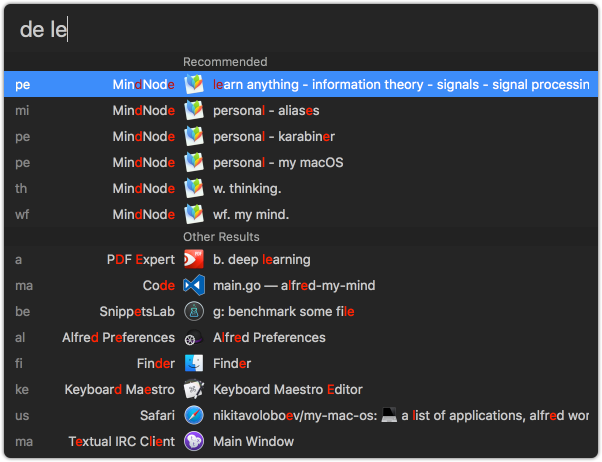Click into the 'de le' search field
Viewport: 602px width, 462px height.
point(300,29)
